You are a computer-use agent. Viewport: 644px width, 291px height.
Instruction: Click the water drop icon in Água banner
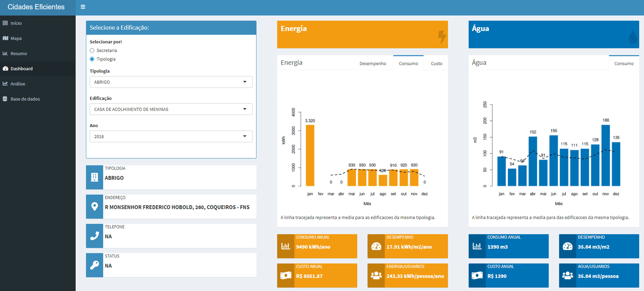pos(633,37)
